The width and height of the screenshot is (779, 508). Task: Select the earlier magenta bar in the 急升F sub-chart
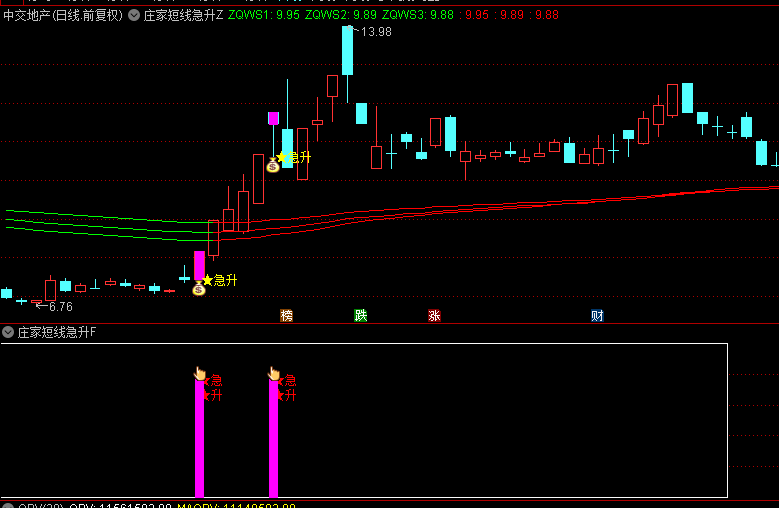coord(199,438)
